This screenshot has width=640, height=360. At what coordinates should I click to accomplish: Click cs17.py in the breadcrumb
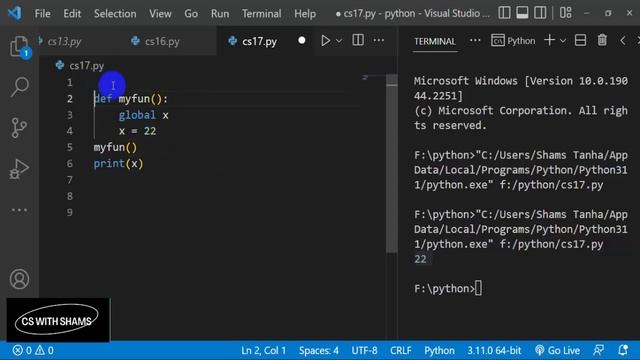click(87, 66)
